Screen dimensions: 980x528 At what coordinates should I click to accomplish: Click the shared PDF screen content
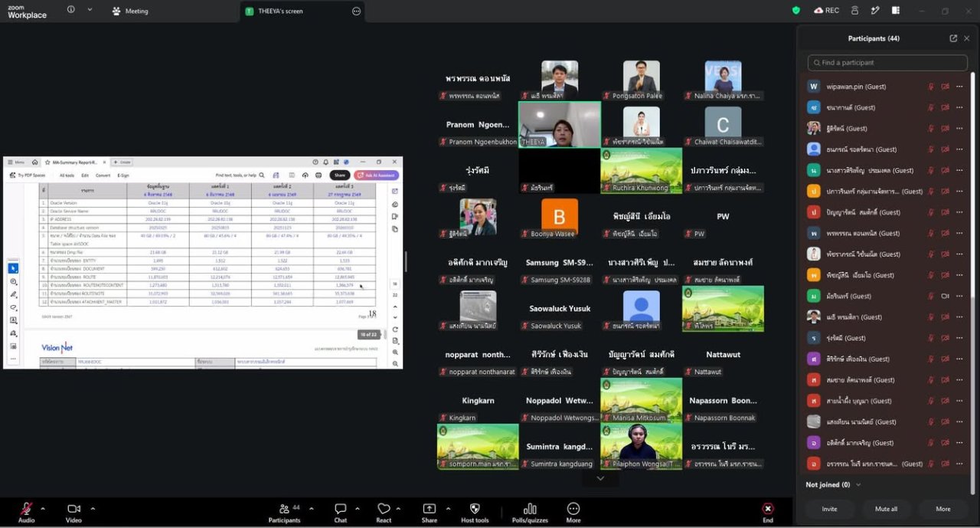click(x=203, y=262)
